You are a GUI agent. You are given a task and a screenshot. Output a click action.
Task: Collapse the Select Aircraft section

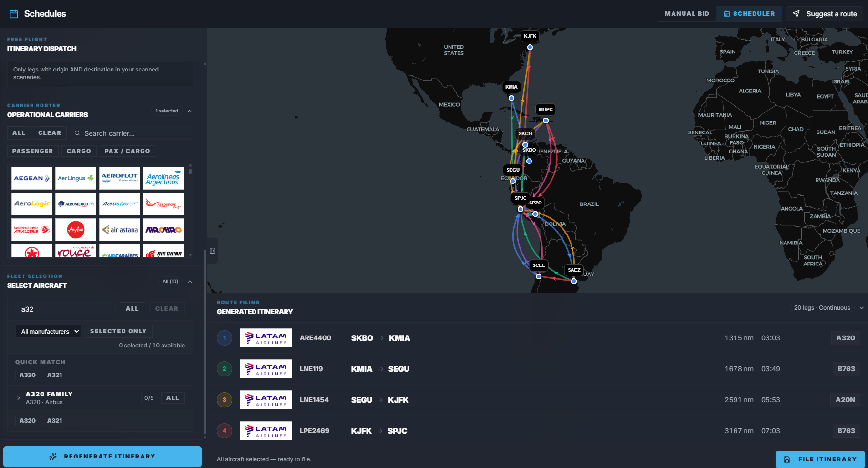[x=190, y=282]
